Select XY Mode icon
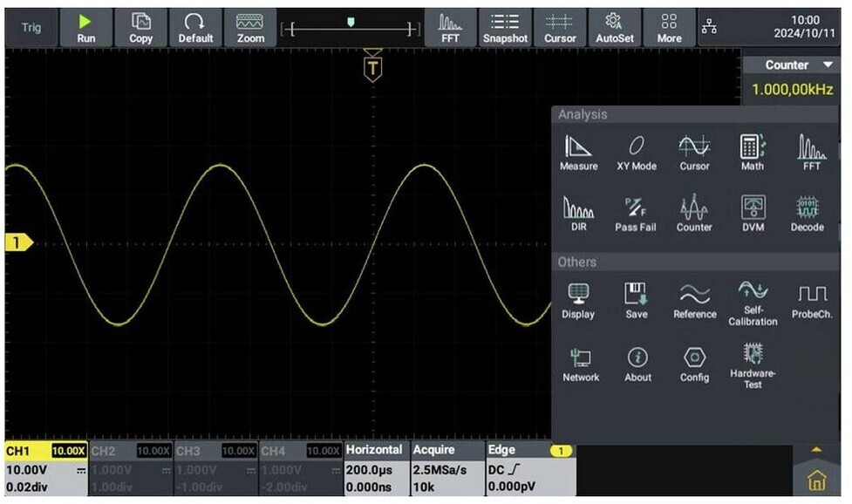The width and height of the screenshot is (852, 504). click(x=637, y=153)
